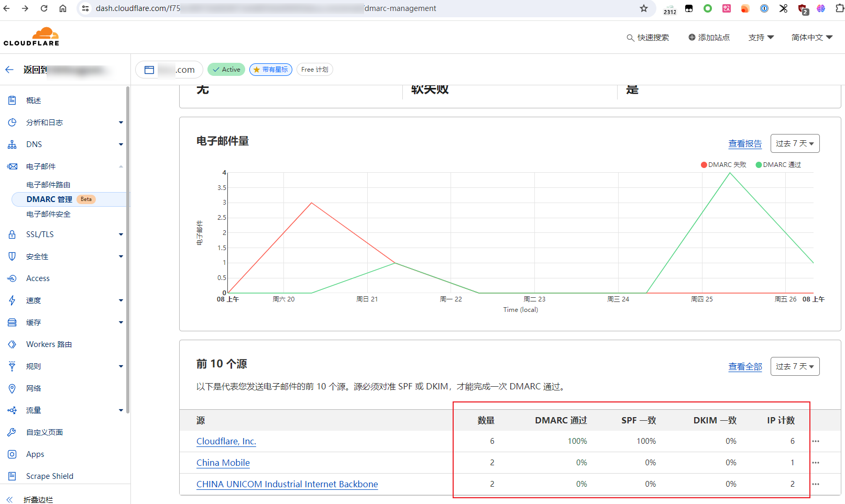Select 电子邮件安全 menu item
845x504 pixels.
pos(48,214)
